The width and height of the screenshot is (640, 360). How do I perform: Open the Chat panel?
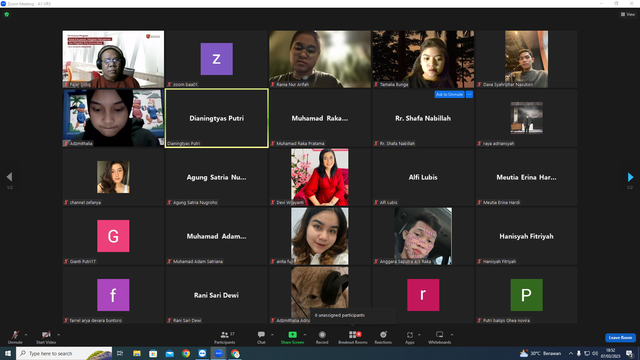(x=261, y=337)
